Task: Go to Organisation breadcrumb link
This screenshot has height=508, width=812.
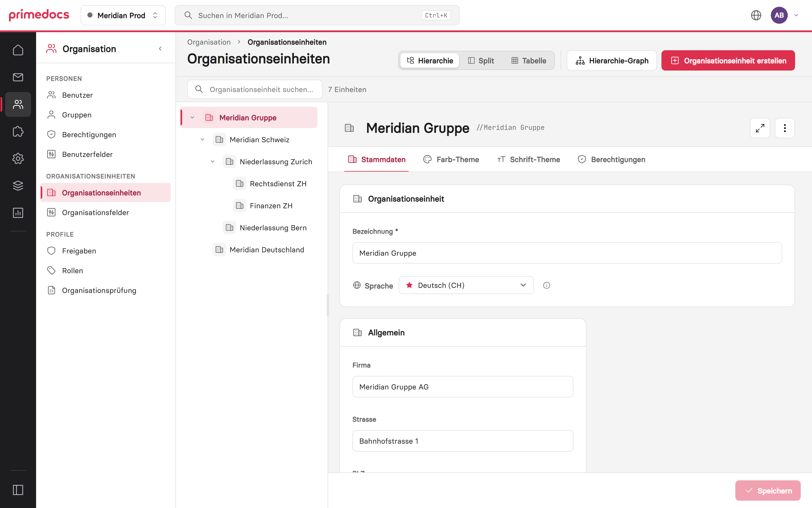Action: [209, 42]
